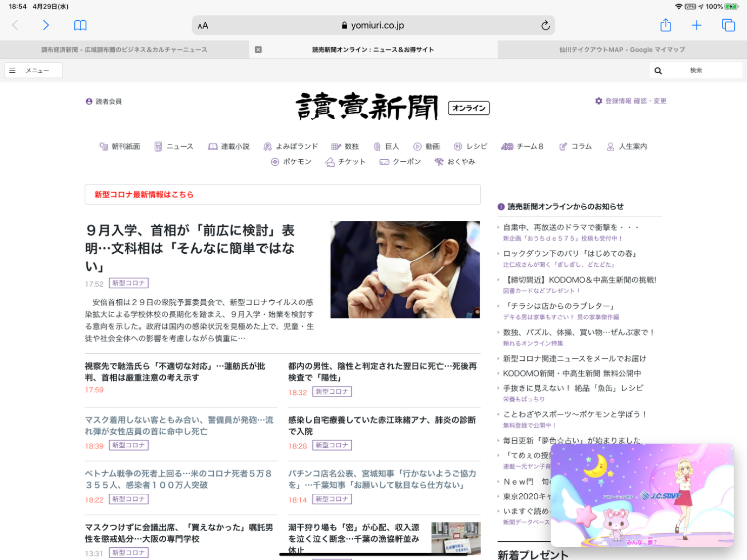Open 手抜きに見えない「魚缶」レシピ notice
The width and height of the screenshot is (747, 560).
573,388
